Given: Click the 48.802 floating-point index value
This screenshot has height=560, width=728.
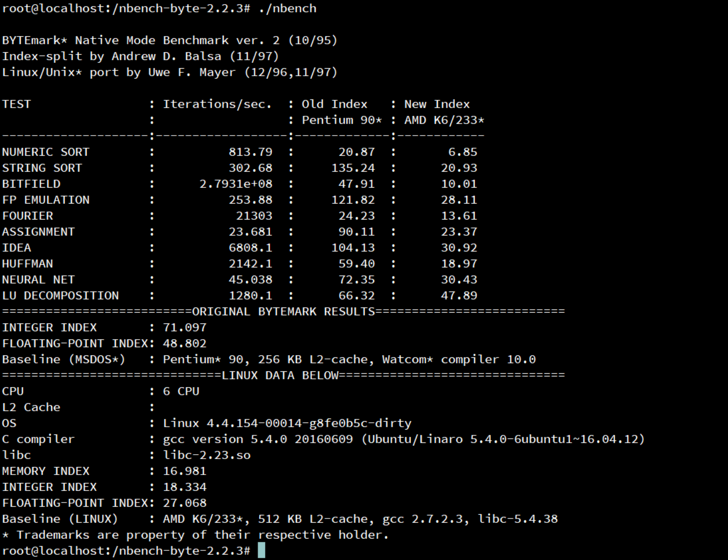Looking at the screenshot, I should tap(185, 344).
